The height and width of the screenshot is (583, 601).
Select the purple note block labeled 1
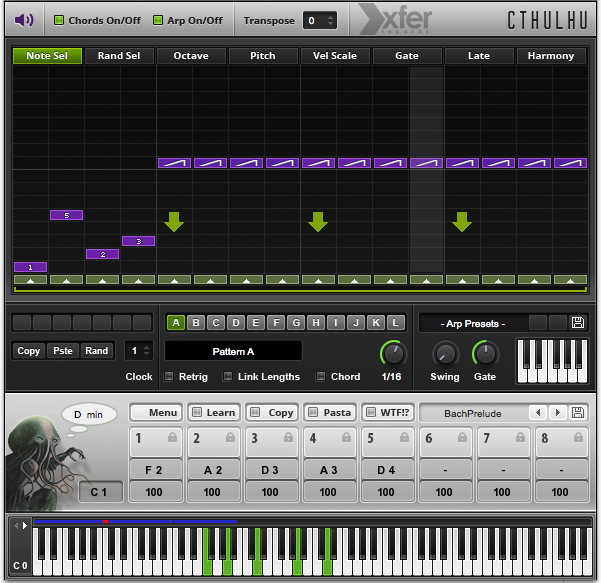(31, 267)
